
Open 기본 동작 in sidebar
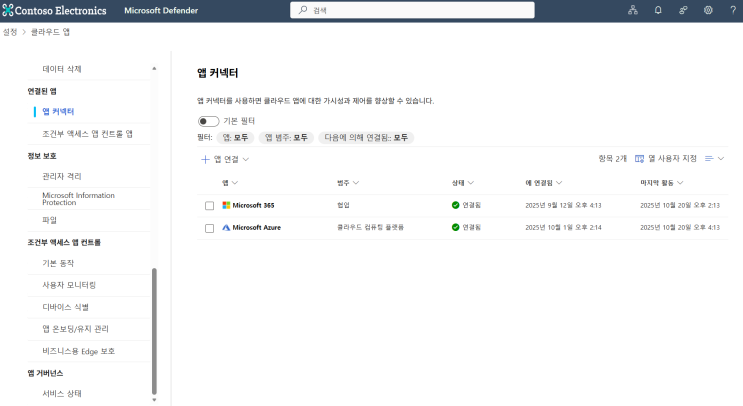click(58, 263)
